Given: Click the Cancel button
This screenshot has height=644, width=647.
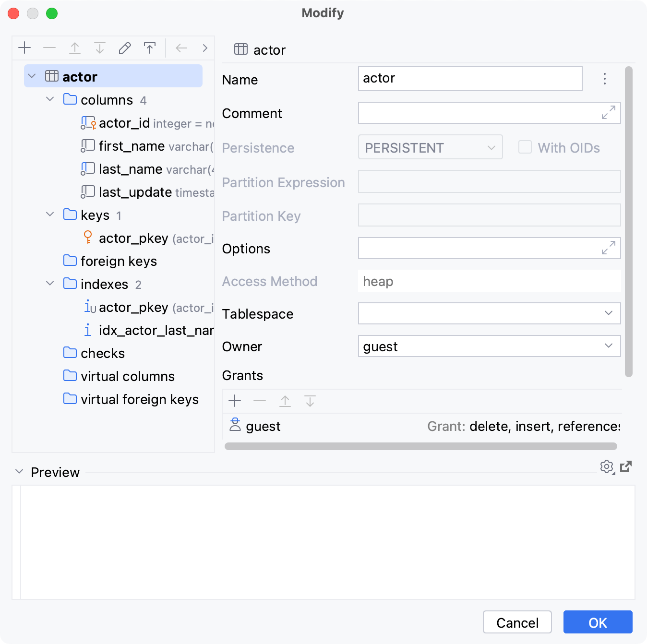Looking at the screenshot, I should point(517,622).
